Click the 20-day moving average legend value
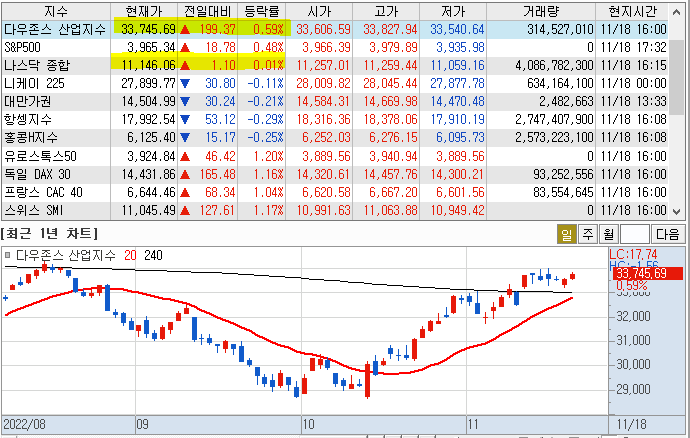Image resolution: width=690 pixels, height=438 pixels. click(130, 255)
